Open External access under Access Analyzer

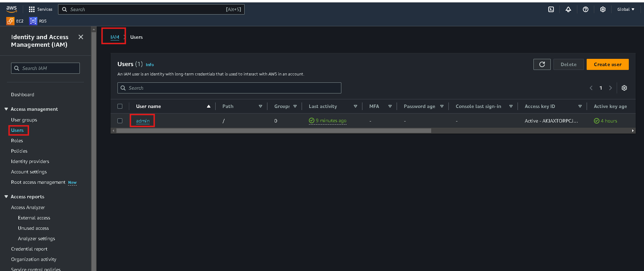tap(34, 218)
